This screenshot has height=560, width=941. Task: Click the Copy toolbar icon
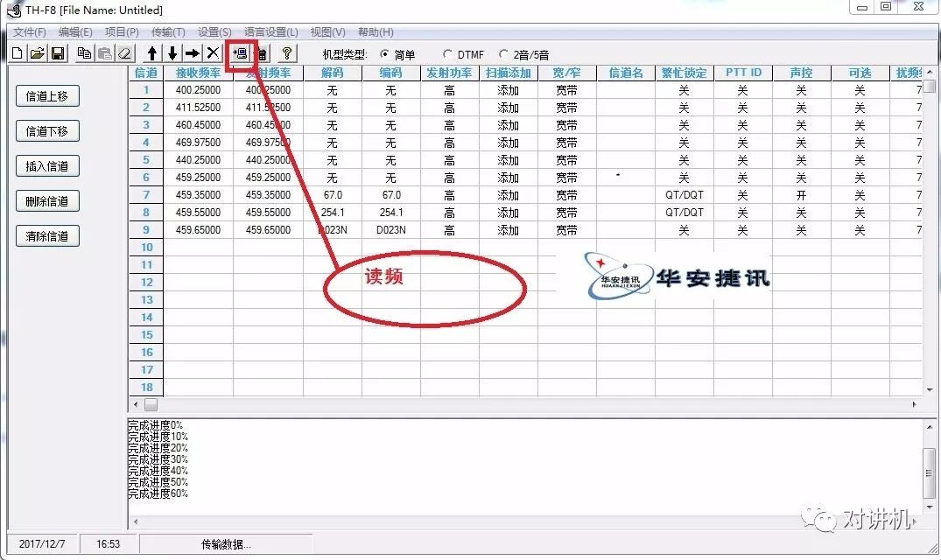pyautogui.click(x=84, y=52)
